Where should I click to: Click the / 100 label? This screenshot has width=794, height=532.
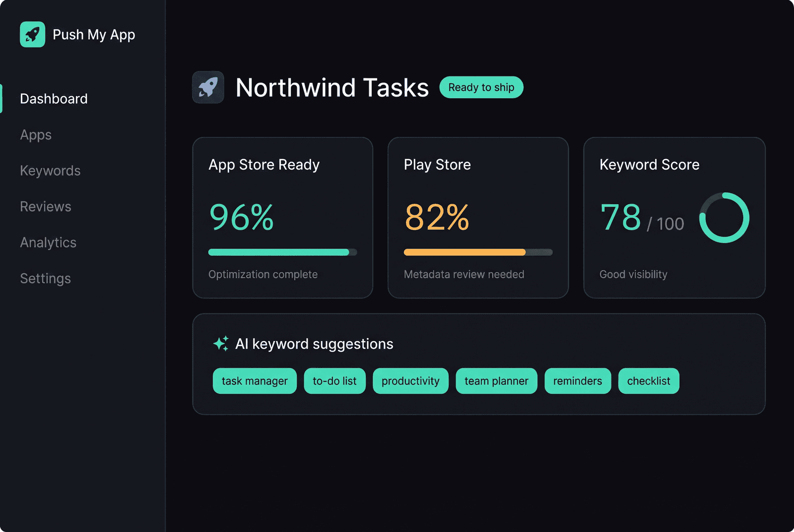click(665, 224)
